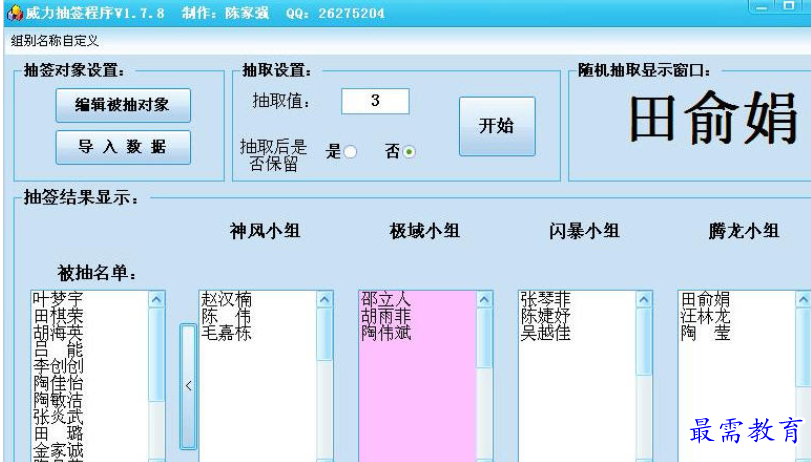811x462 pixels.
Task: Select 田棋荣 in the candidate list
Action: 58,316
